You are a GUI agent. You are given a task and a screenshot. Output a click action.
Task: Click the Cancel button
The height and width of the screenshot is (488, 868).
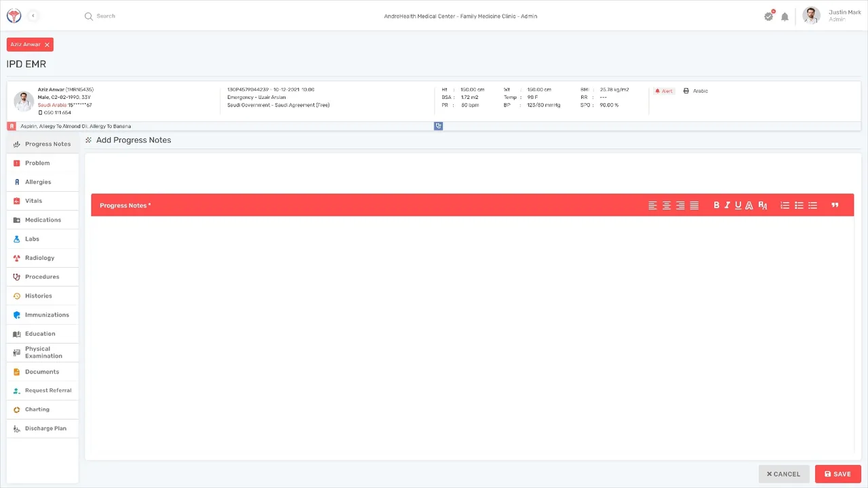click(x=783, y=474)
